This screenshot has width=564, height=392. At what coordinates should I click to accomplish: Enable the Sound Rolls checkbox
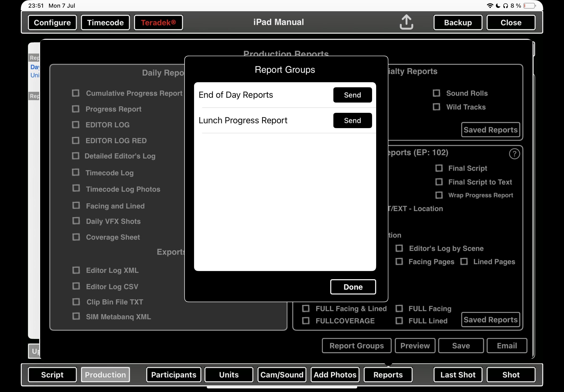pos(436,93)
